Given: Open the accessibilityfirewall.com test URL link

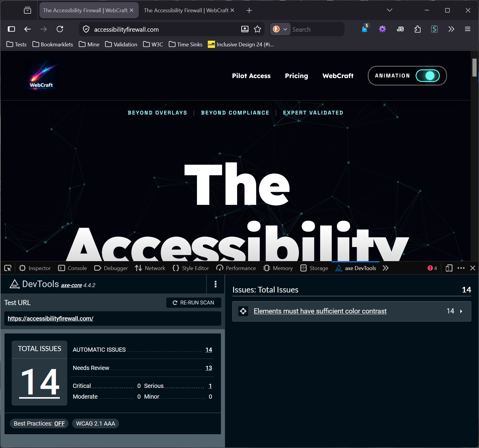Looking at the screenshot, I should (x=51, y=319).
